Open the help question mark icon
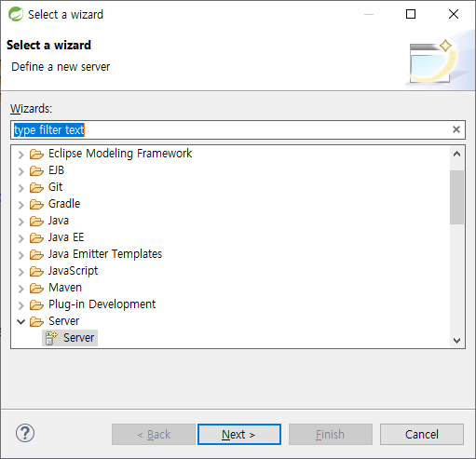 coord(25,433)
